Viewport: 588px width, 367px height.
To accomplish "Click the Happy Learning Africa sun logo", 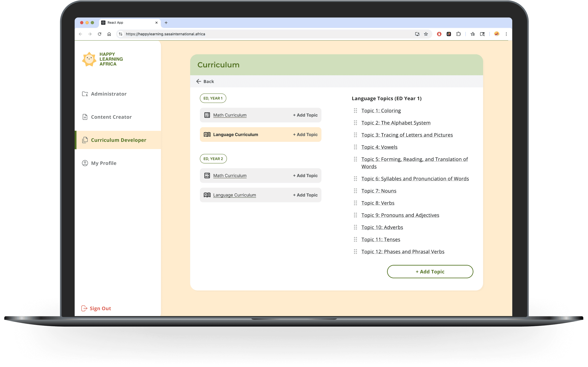I will (89, 59).
